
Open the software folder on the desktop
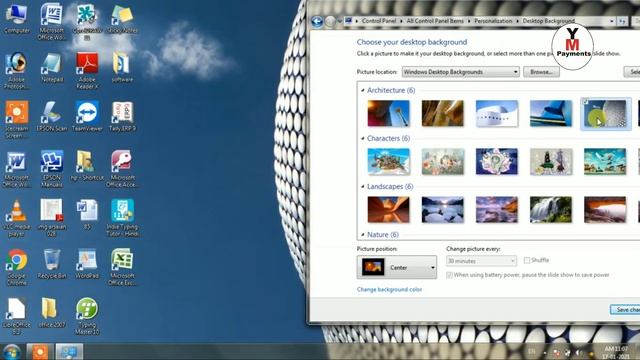(122, 67)
